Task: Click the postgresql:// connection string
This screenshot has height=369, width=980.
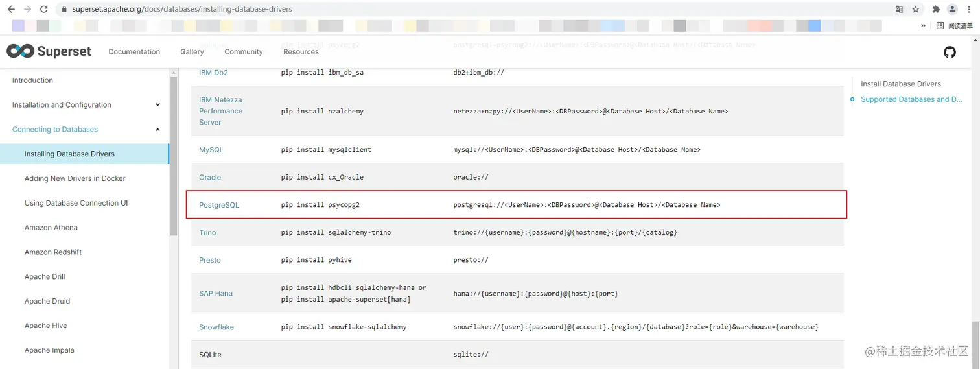Action: click(x=587, y=205)
